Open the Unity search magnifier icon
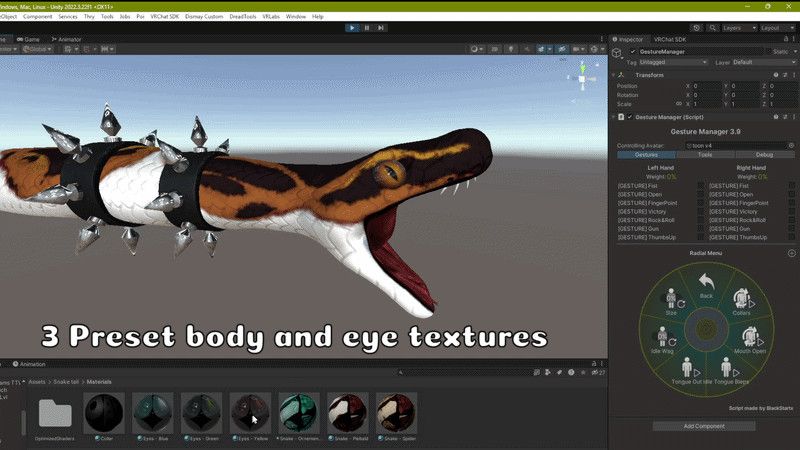Image resolution: width=800 pixels, height=450 pixels. (712, 28)
